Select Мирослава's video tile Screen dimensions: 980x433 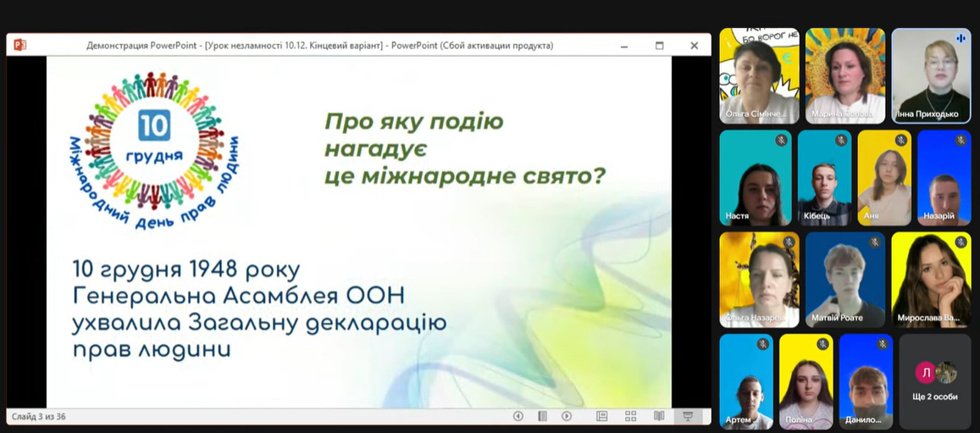pos(931,280)
